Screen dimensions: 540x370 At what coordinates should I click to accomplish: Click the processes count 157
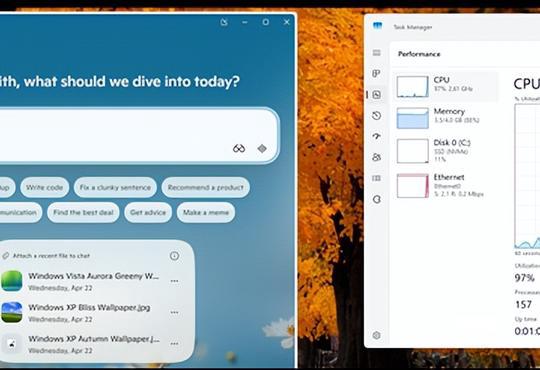[523, 305]
